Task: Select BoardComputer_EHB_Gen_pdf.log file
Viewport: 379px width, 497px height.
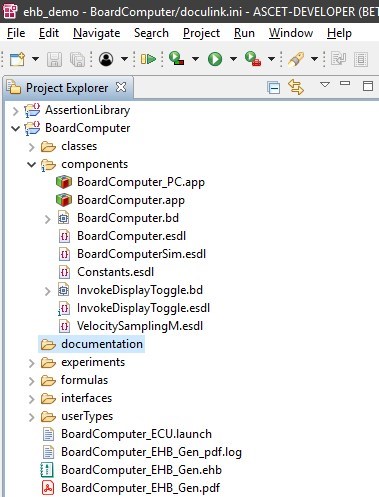Action: pos(151,452)
